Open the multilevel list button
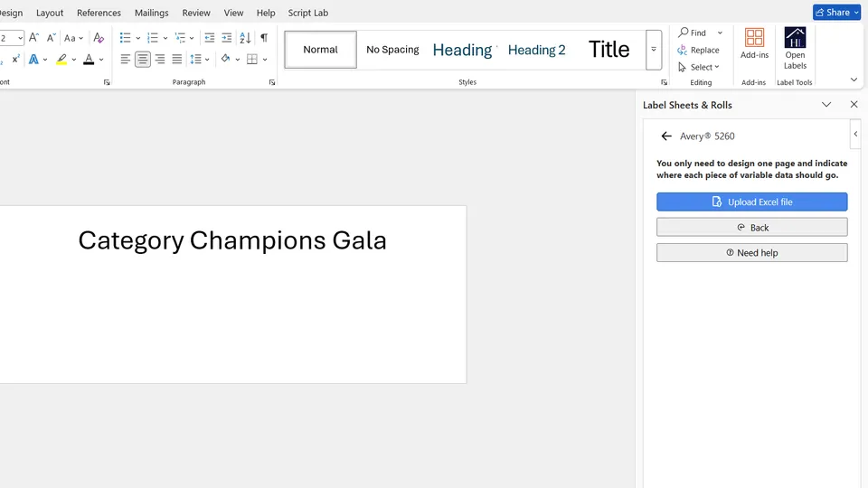This screenshot has height=488, width=868. coord(181,38)
